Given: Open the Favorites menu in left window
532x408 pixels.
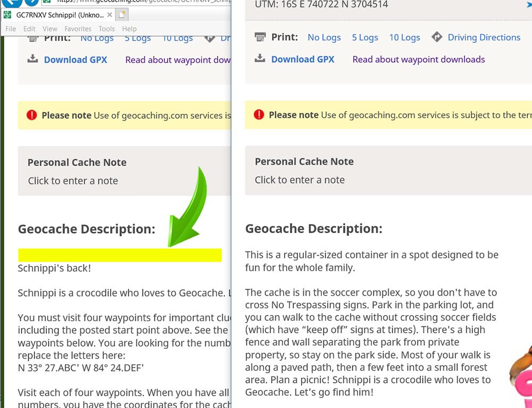Looking at the screenshot, I should coord(78,29).
